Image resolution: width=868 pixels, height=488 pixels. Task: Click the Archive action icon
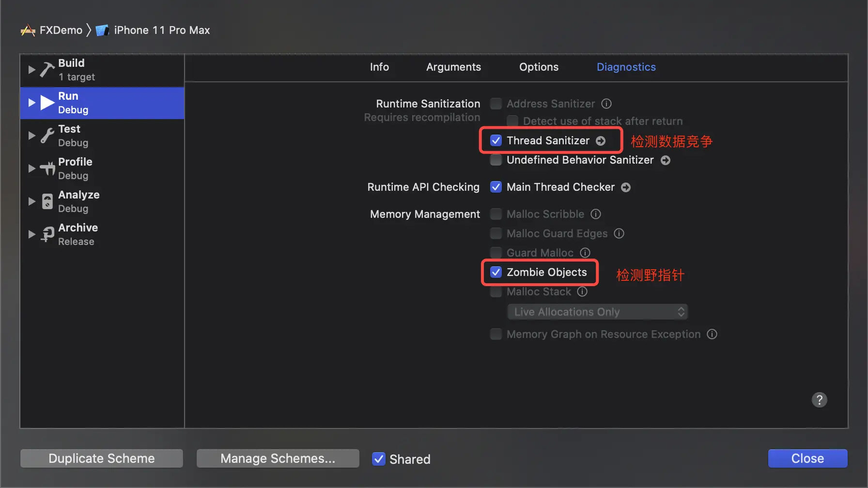47,234
